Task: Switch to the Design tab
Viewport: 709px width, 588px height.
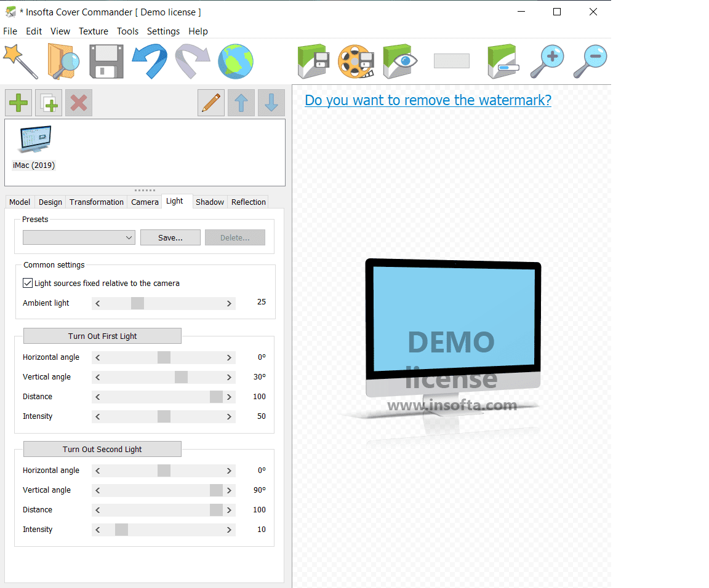Action: 50,202
